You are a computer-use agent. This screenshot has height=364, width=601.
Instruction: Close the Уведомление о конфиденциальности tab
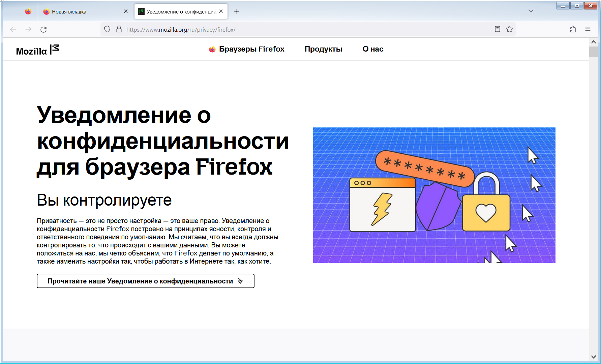(221, 11)
